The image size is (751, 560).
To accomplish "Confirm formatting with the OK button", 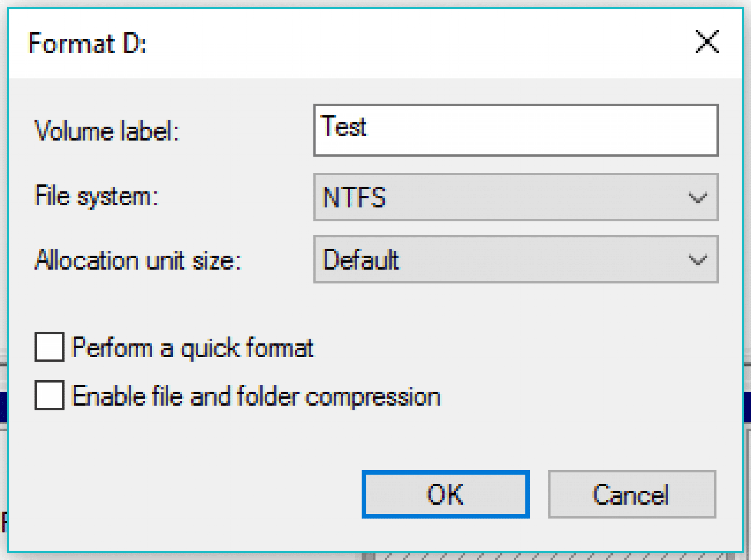I will click(446, 494).
